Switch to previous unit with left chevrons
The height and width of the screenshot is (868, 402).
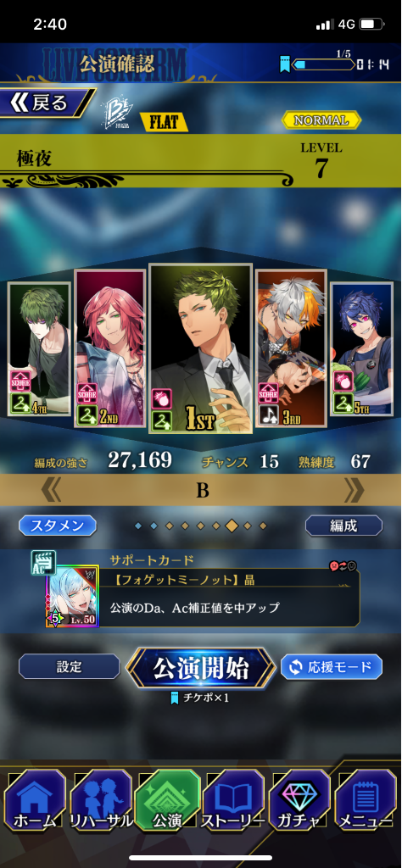pyautogui.click(x=50, y=491)
